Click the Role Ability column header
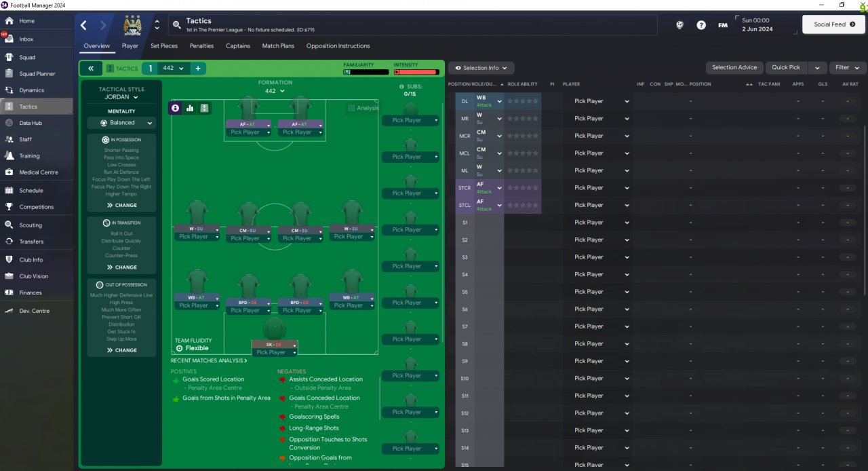 (523, 84)
